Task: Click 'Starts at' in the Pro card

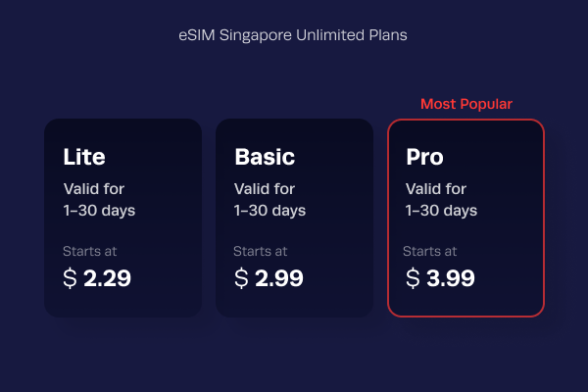Action: (430, 251)
